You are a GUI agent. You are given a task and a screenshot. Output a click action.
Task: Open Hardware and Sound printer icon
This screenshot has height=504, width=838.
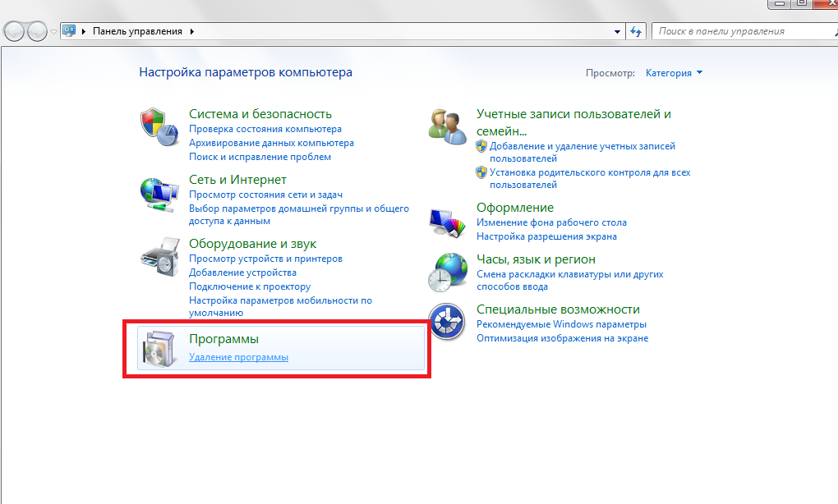[160, 258]
